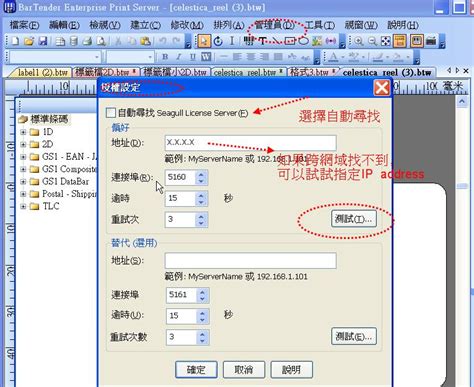Click the Print icon in the toolbar
Image resolution: width=474 pixels, height=387 pixels.
(87, 41)
